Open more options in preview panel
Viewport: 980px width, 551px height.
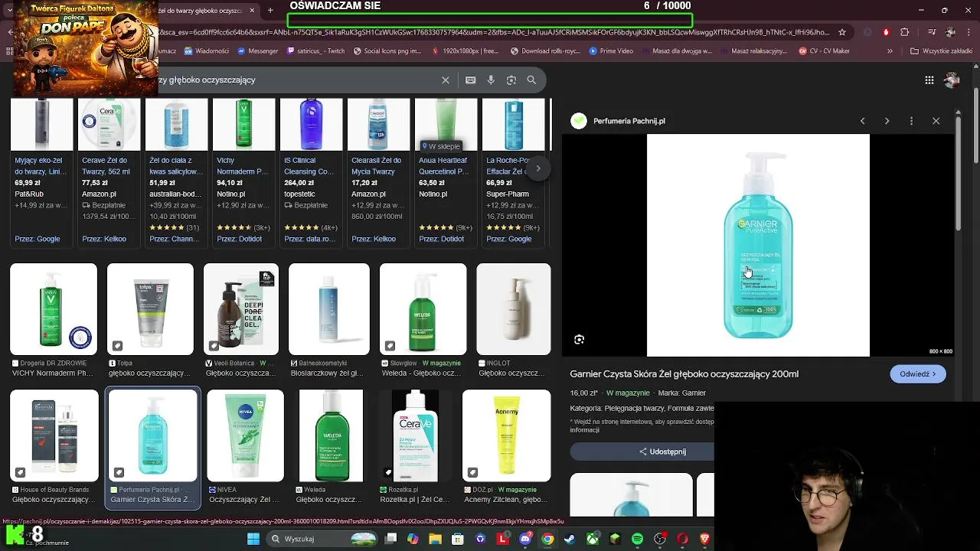coord(911,121)
